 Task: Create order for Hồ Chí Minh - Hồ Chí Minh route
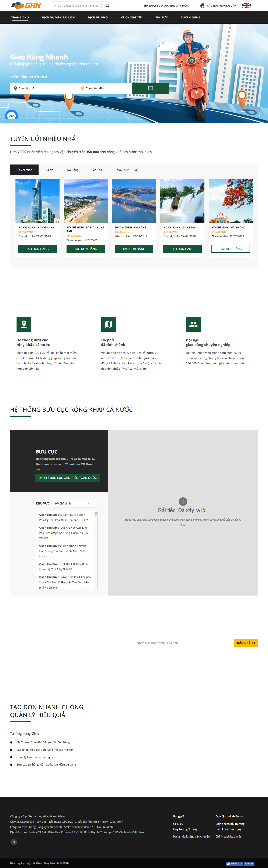coord(37,249)
